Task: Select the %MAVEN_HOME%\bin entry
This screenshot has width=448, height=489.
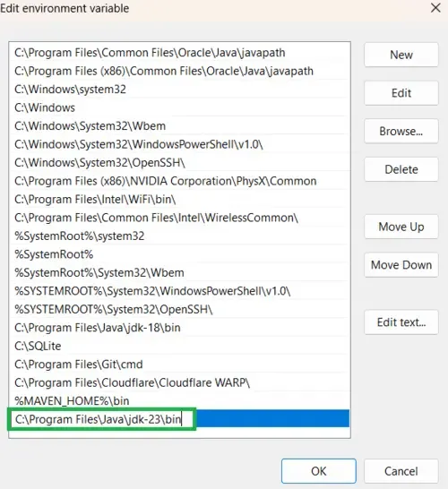Action: coord(179,400)
